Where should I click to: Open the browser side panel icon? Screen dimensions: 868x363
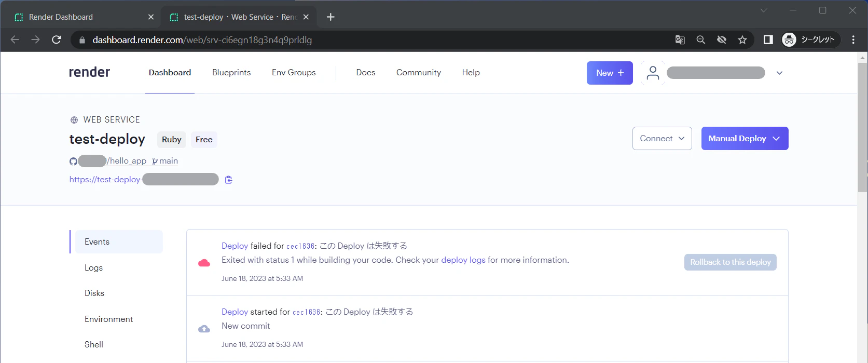coord(768,39)
